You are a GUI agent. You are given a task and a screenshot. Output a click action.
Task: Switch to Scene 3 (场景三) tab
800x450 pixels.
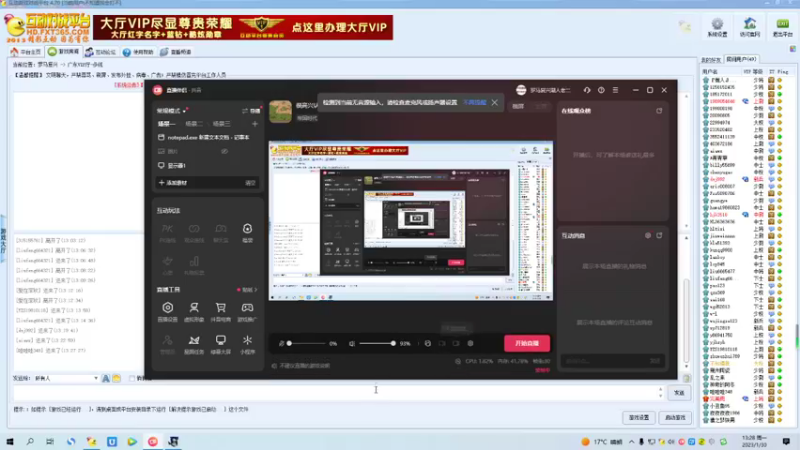(x=221, y=124)
